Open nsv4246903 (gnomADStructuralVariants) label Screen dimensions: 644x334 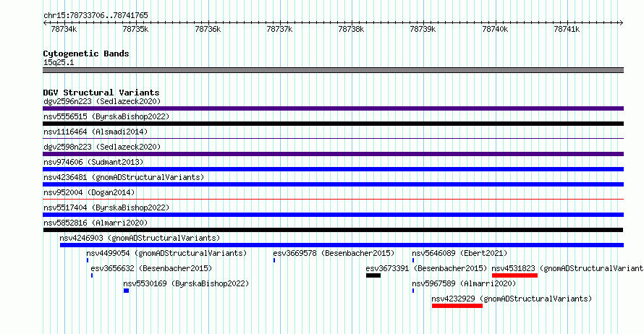(x=140, y=238)
